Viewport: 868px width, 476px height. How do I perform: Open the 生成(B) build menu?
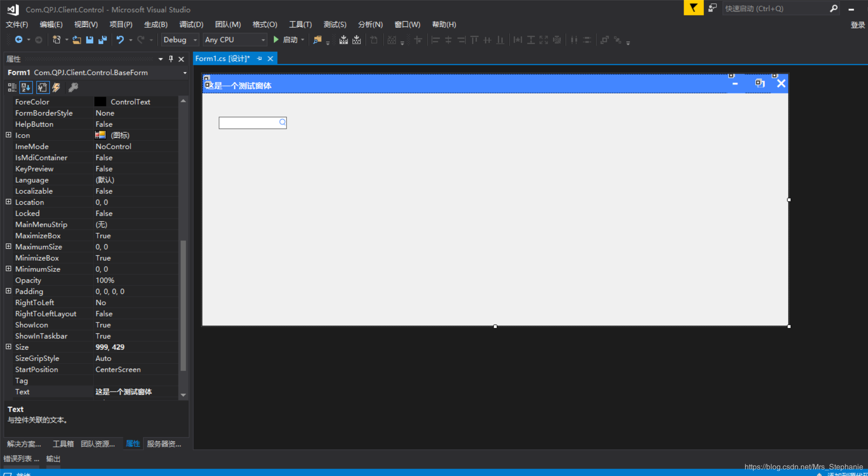coord(155,24)
